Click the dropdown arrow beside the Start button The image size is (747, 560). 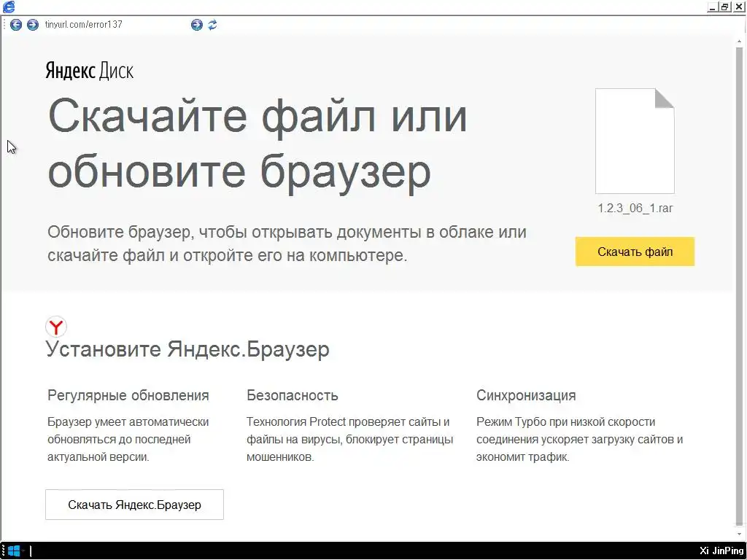(x=23, y=551)
